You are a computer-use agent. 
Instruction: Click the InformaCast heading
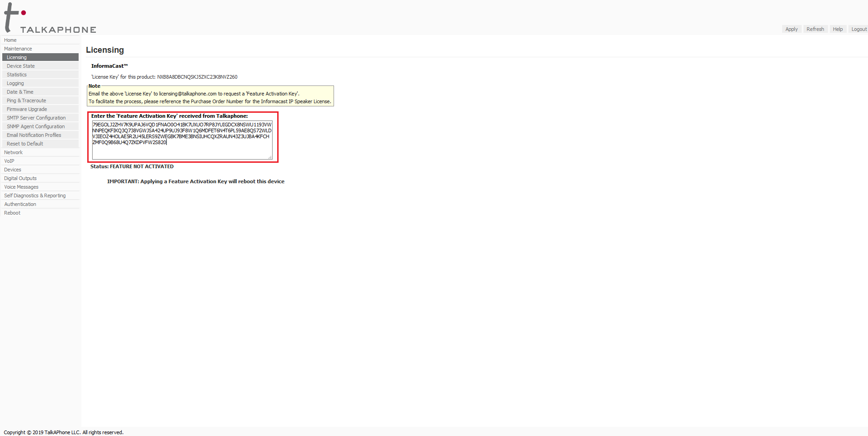(110, 66)
